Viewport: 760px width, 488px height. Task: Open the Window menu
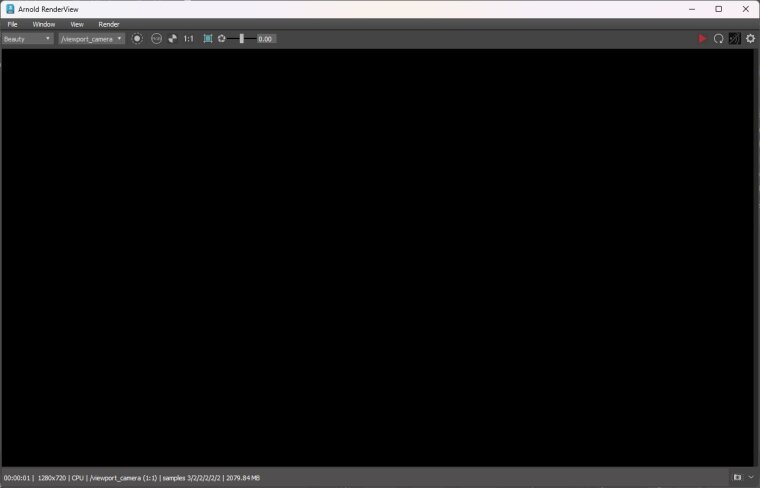(44, 24)
